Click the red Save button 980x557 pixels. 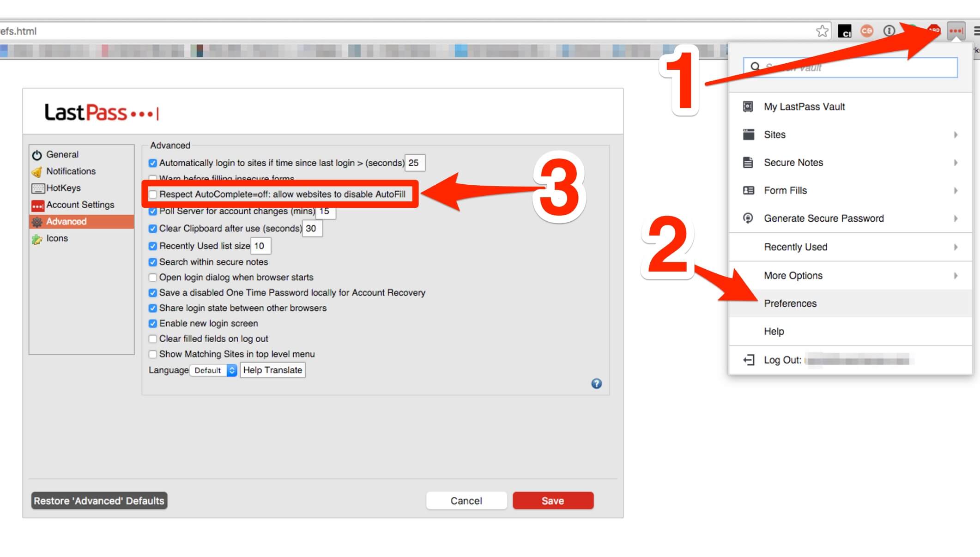click(553, 501)
